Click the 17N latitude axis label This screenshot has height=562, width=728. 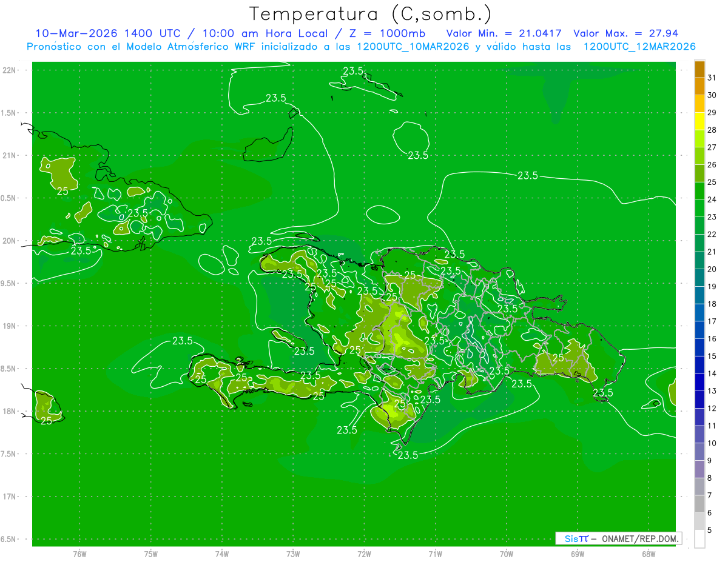pos(10,497)
